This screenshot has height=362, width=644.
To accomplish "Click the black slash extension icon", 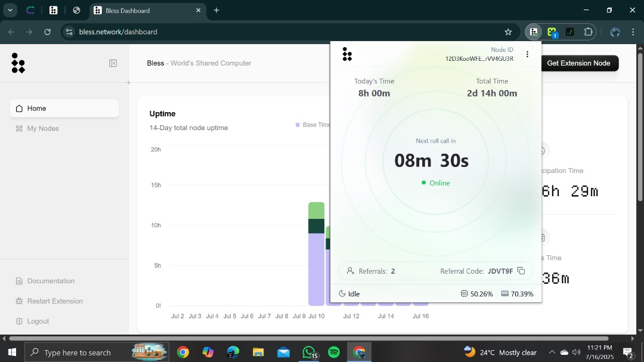I will point(569,32).
